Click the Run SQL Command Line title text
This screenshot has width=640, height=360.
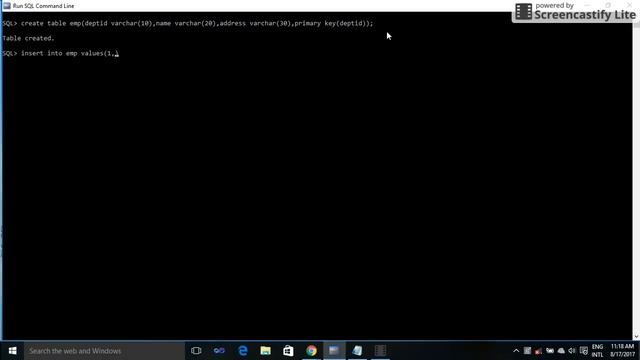point(43,6)
